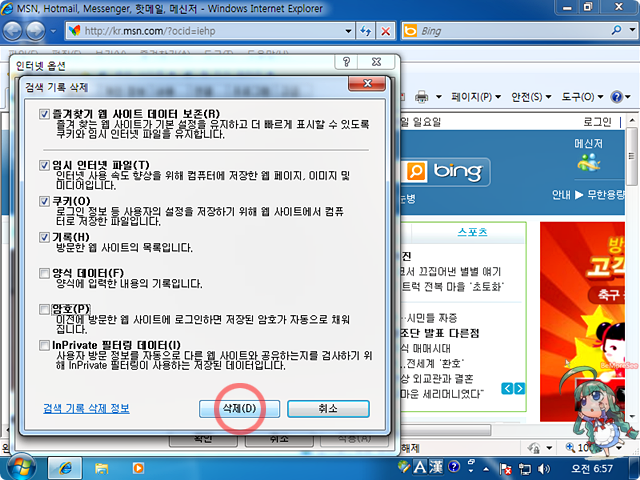The width and height of the screenshot is (640, 480).
Task: Click the red stop loading icon
Action: click(x=384, y=31)
